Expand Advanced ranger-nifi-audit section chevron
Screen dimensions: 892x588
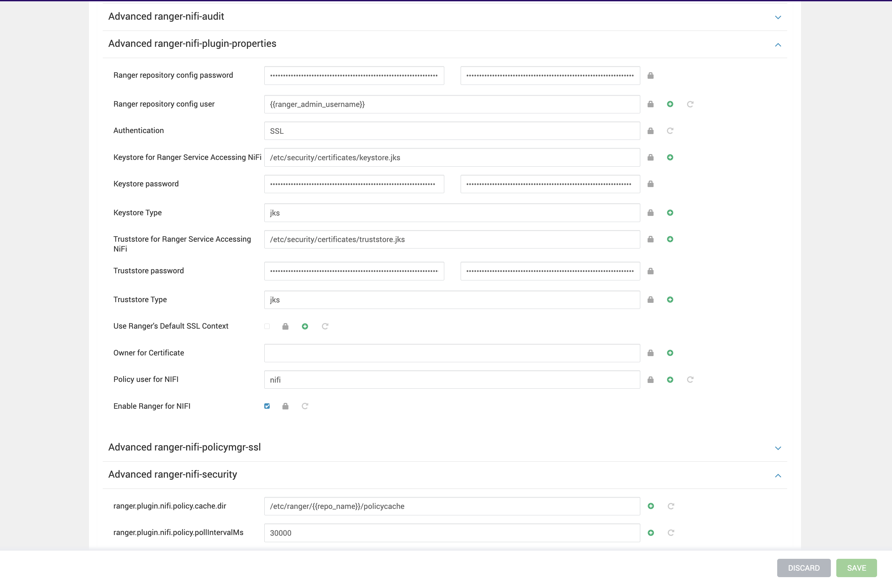778,17
